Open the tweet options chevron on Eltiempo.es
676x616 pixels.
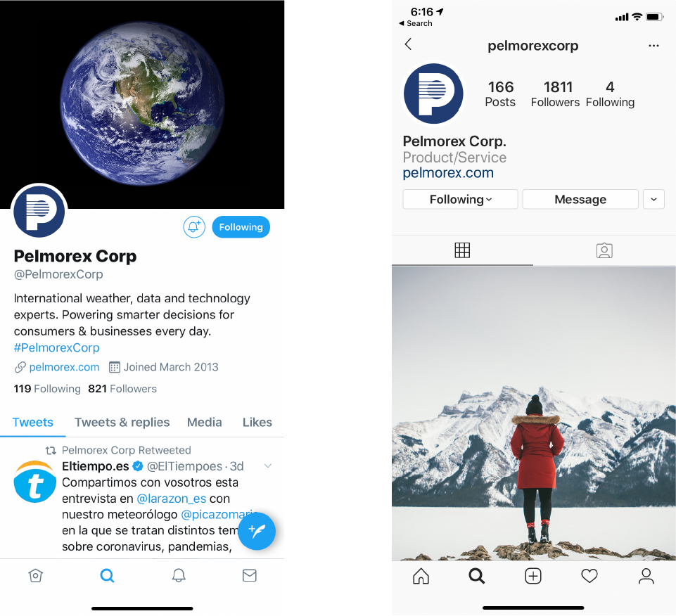tap(268, 466)
